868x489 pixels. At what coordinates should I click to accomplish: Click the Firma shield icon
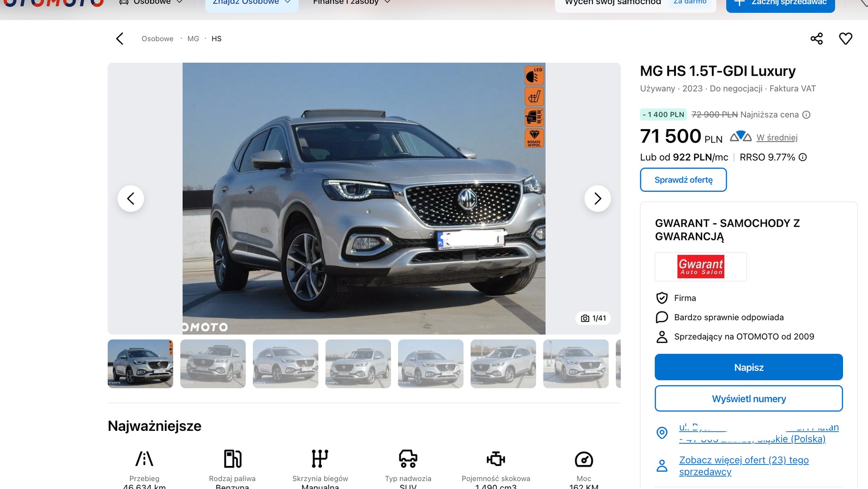[x=662, y=298]
